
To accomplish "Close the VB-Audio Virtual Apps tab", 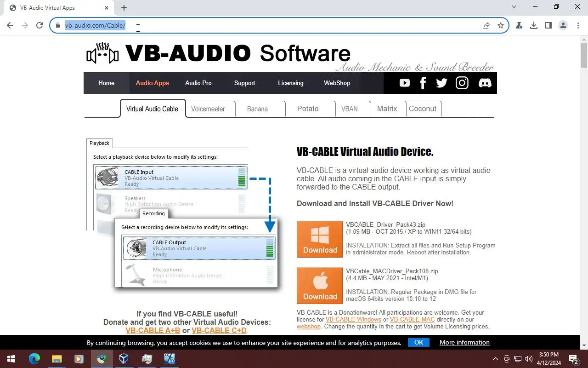I will click(107, 8).
